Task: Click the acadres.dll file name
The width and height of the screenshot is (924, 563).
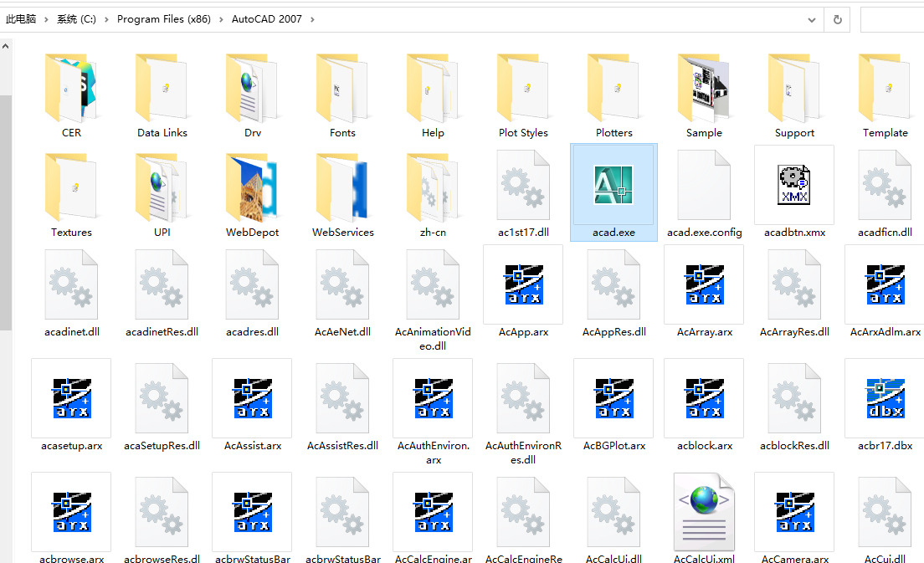Action: click(x=252, y=332)
